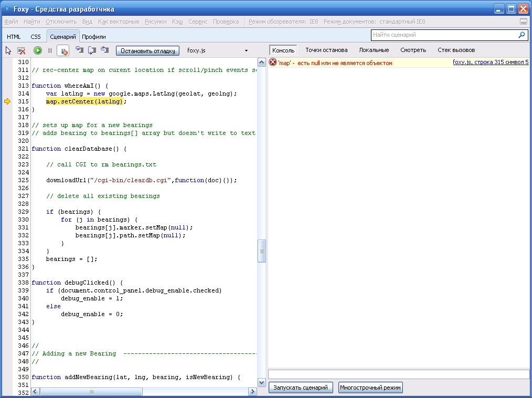This screenshot has width=532, height=398.
Task: Click the clear browser cache icon
Action: click(22, 50)
